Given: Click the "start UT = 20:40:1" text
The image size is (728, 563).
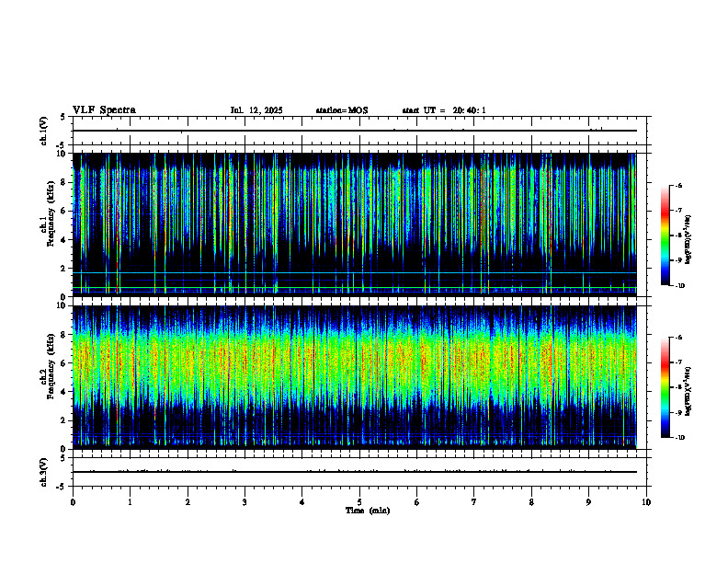Looking at the screenshot, I should pyautogui.click(x=444, y=110).
